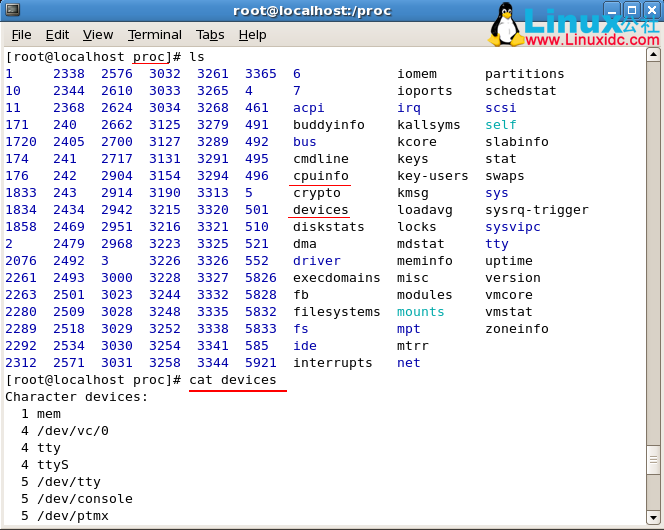The image size is (664, 530).
Task: Open the Tabs menu
Action: tap(210, 35)
